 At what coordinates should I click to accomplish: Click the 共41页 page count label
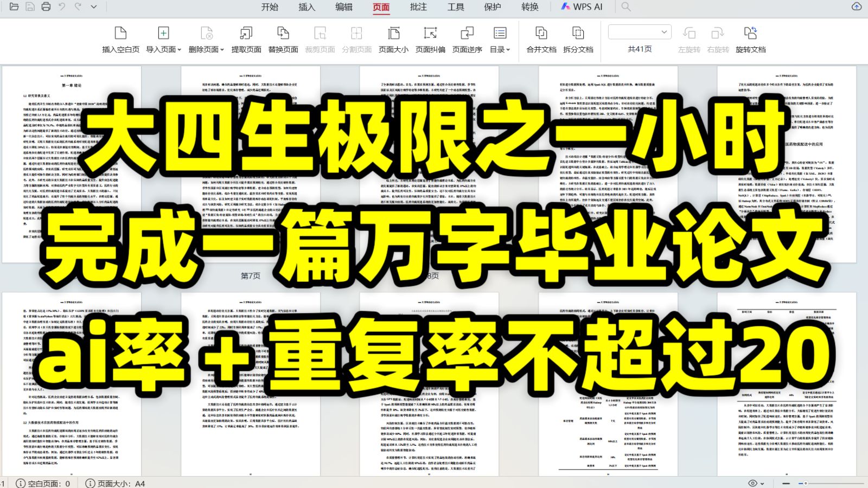click(640, 49)
